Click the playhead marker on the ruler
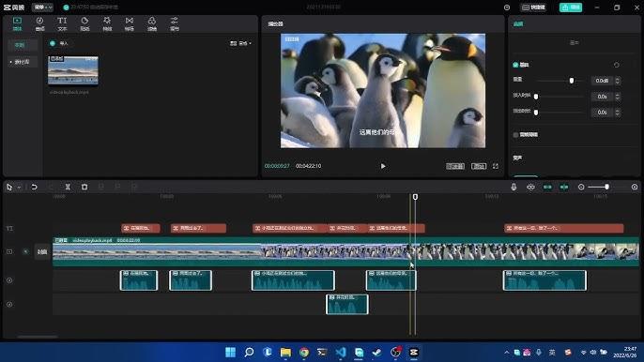The width and height of the screenshot is (644, 362). [x=415, y=197]
